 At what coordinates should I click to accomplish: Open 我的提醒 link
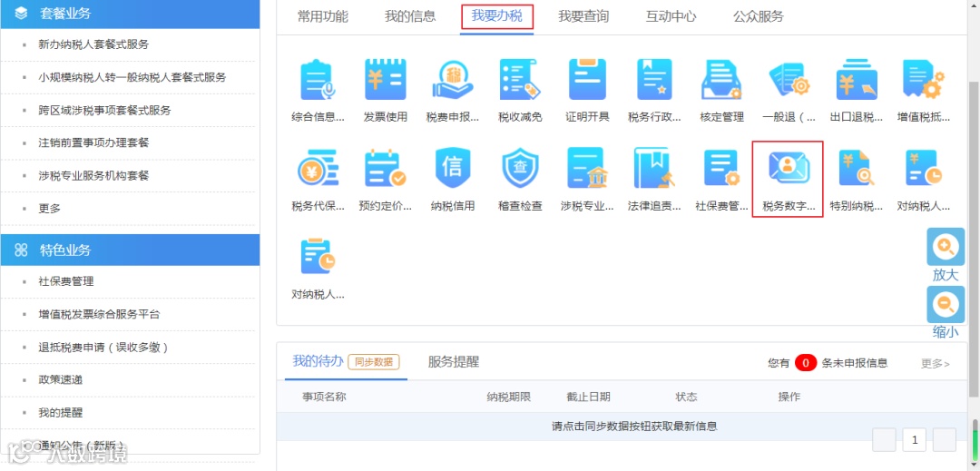tap(61, 413)
